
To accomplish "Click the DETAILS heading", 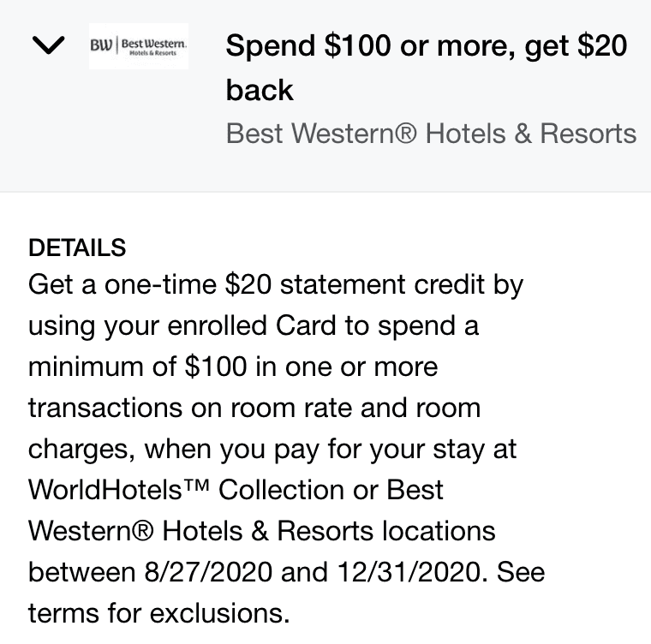I will [77, 247].
